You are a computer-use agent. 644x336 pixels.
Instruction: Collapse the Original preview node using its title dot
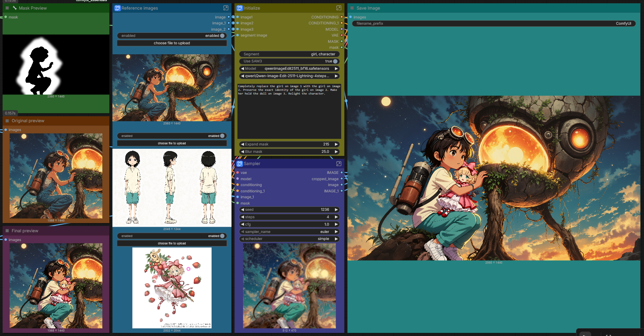[7, 121]
